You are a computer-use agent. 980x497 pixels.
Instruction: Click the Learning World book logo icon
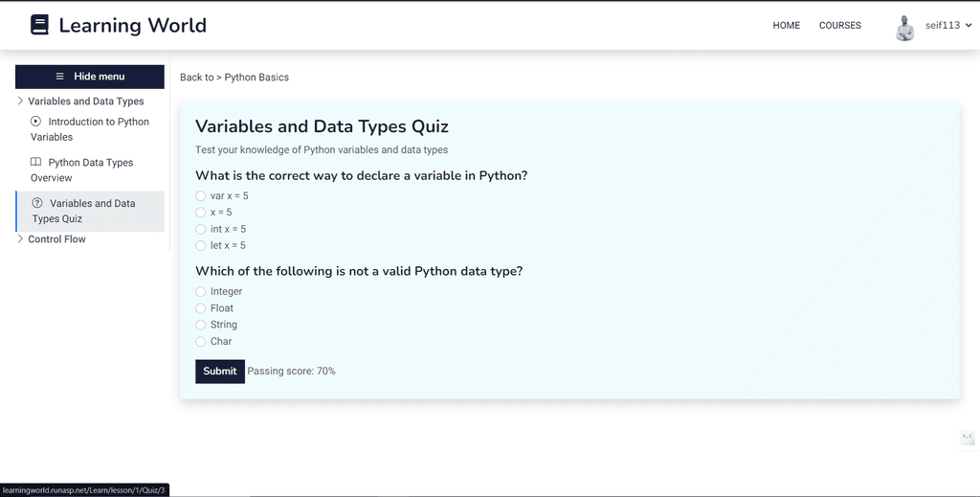pos(39,25)
